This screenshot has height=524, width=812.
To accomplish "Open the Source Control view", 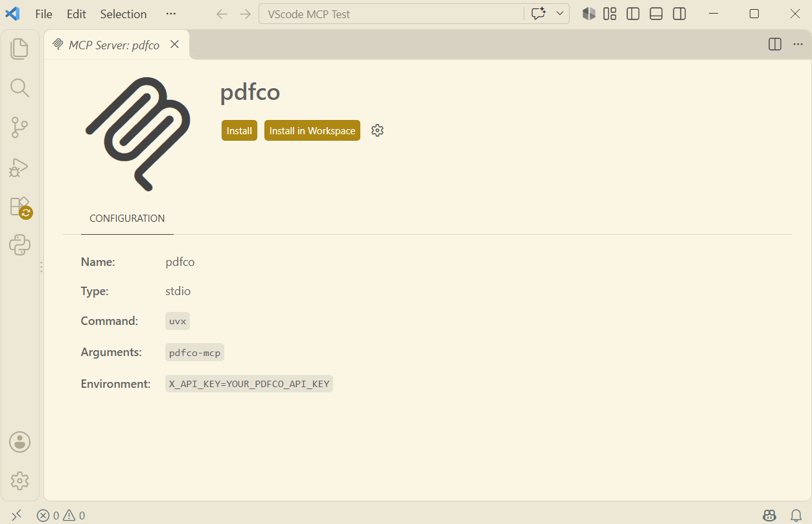I will (20, 128).
